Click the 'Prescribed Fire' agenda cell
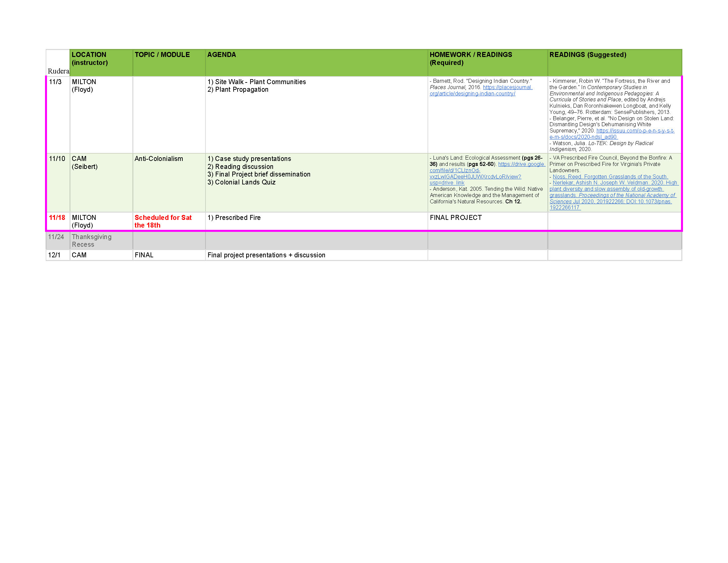Image resolution: width=728 pixels, height=563 pixels. coord(234,218)
